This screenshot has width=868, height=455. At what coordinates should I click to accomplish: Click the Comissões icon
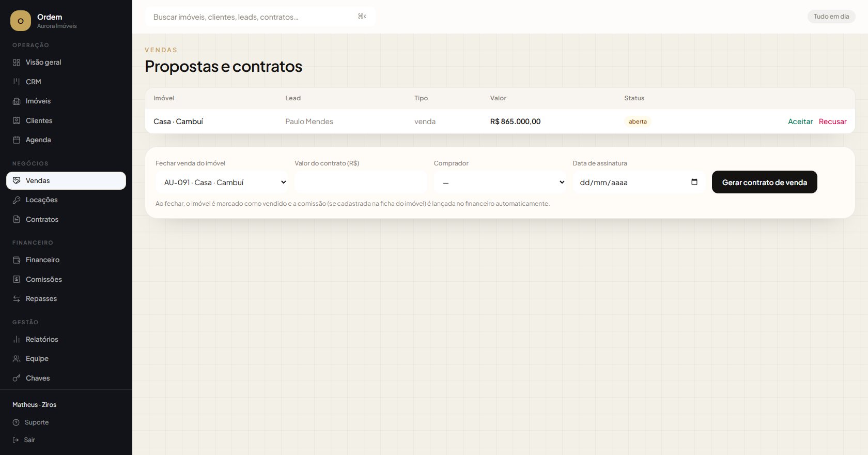point(17,279)
